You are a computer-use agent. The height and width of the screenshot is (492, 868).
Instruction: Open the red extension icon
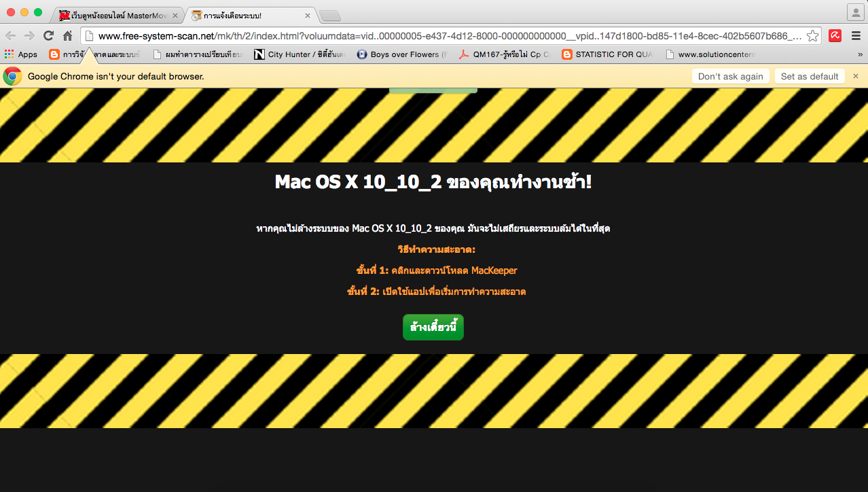coord(835,36)
